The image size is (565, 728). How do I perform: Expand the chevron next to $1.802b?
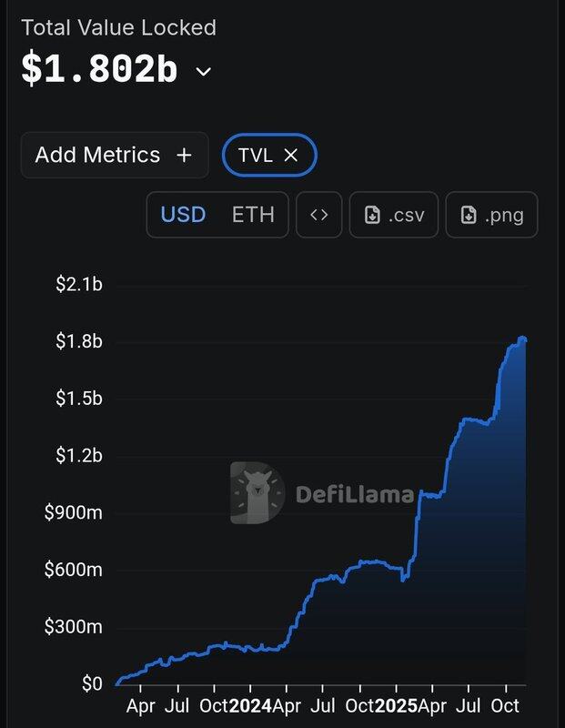tap(204, 72)
